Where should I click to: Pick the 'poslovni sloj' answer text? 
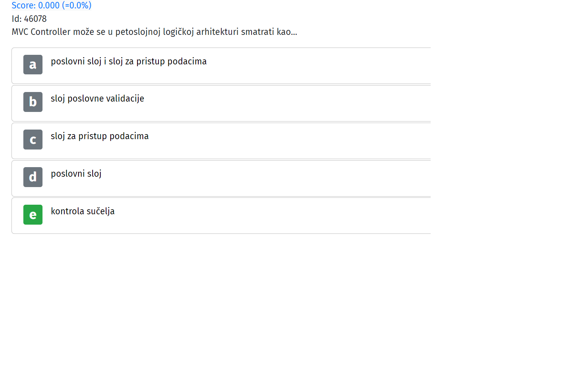pyautogui.click(x=76, y=174)
